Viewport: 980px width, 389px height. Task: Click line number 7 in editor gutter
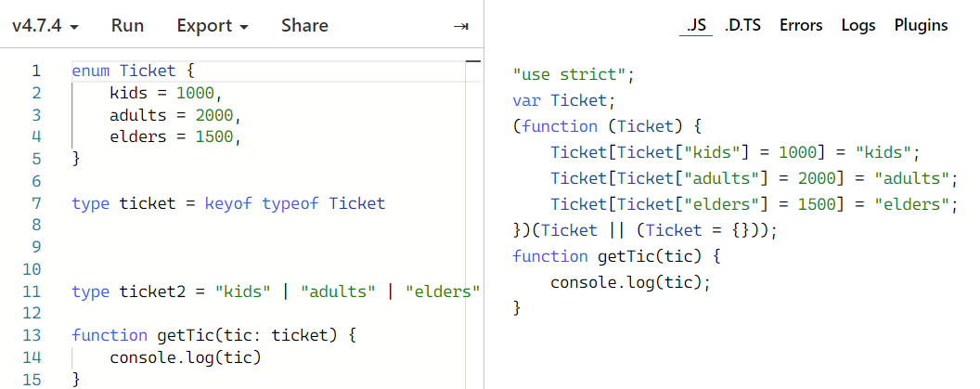pyautogui.click(x=35, y=203)
